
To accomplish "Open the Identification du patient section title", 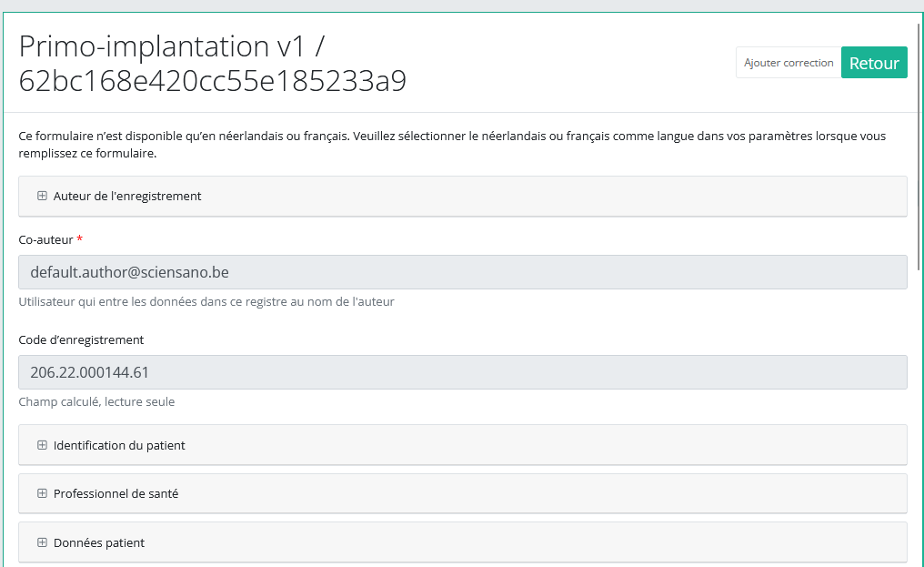I will (x=119, y=445).
